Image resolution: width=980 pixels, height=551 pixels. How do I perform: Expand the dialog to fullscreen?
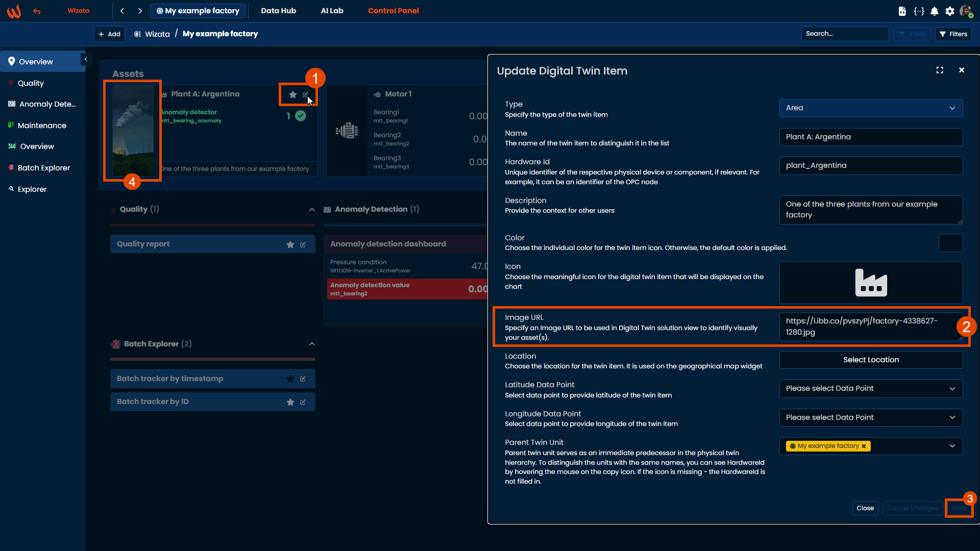[940, 70]
